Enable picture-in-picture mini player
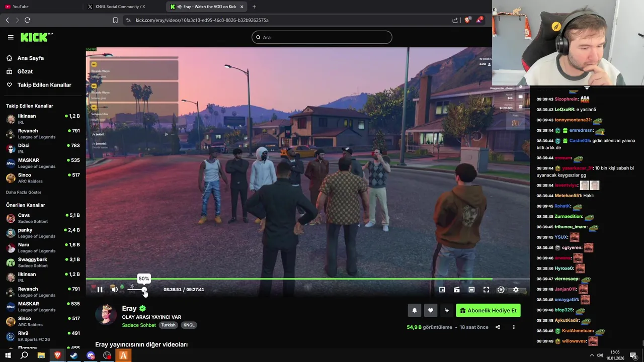Screen dimensions: 644x362 click(442, 290)
